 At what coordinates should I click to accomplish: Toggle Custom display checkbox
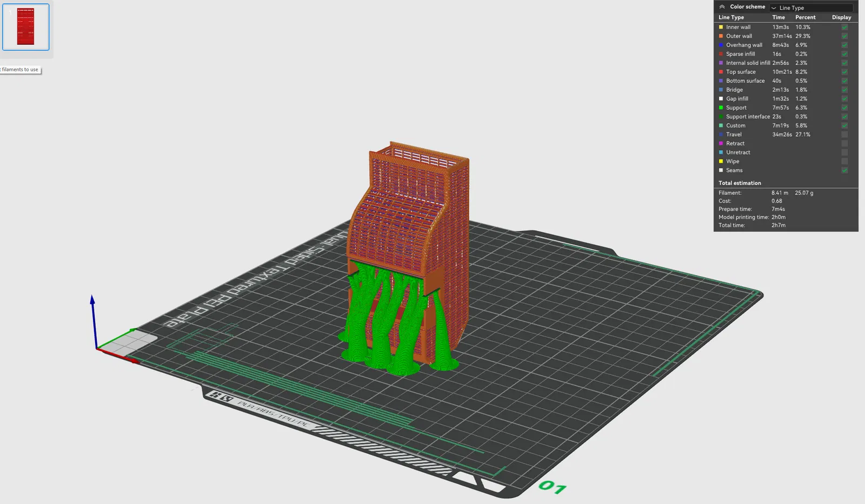point(844,125)
